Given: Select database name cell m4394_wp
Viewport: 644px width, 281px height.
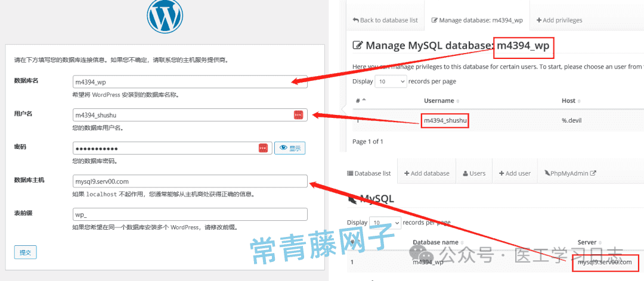Looking at the screenshot, I should 428,262.
